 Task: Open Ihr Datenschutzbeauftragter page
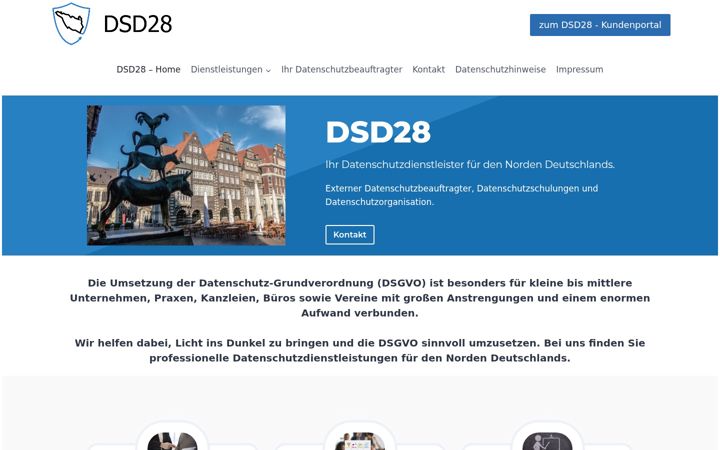[342, 69]
